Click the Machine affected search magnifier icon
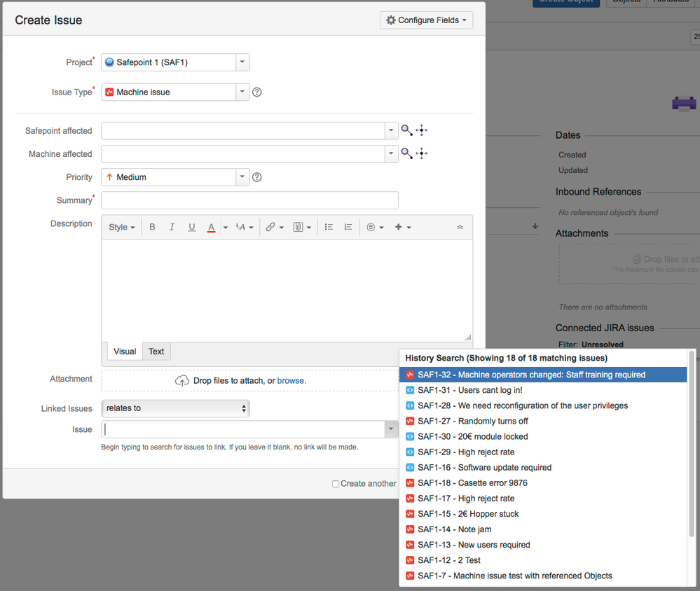 click(406, 153)
